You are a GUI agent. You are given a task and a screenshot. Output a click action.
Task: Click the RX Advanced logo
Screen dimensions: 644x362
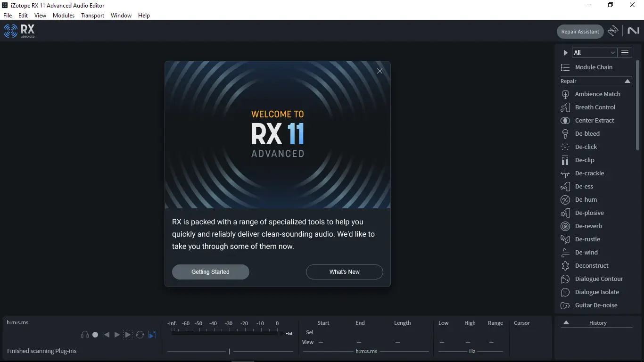[19, 31]
